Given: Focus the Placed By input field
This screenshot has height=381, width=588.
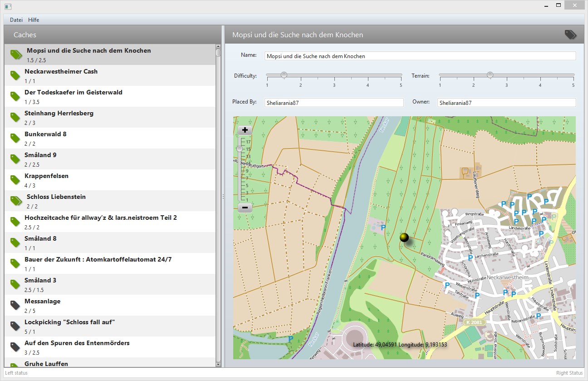Looking at the screenshot, I should (x=334, y=103).
